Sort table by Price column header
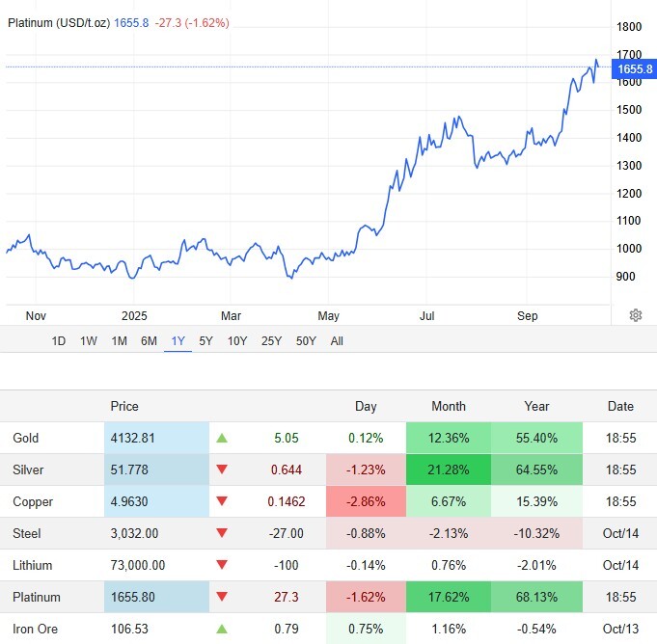Image resolution: width=657 pixels, height=644 pixels. pos(124,406)
